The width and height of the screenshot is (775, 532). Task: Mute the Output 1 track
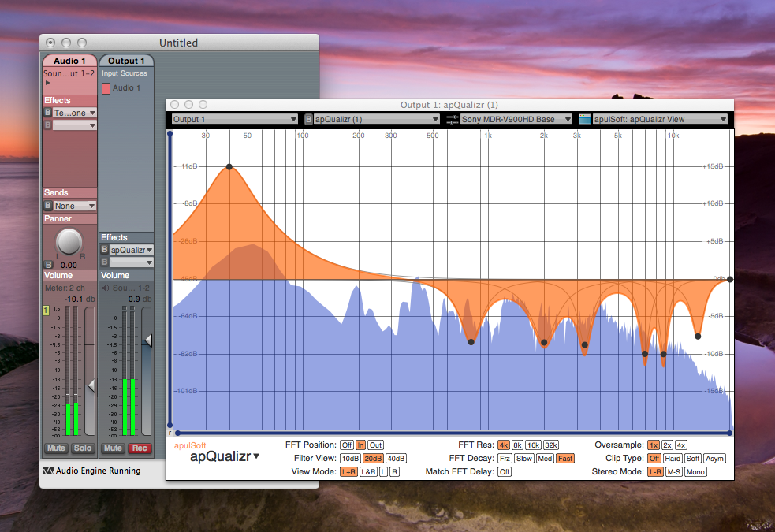click(x=113, y=448)
